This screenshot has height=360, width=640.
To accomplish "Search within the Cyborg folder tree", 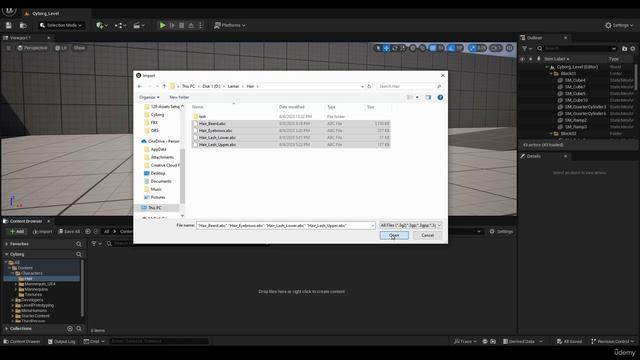I will tap(78, 254).
